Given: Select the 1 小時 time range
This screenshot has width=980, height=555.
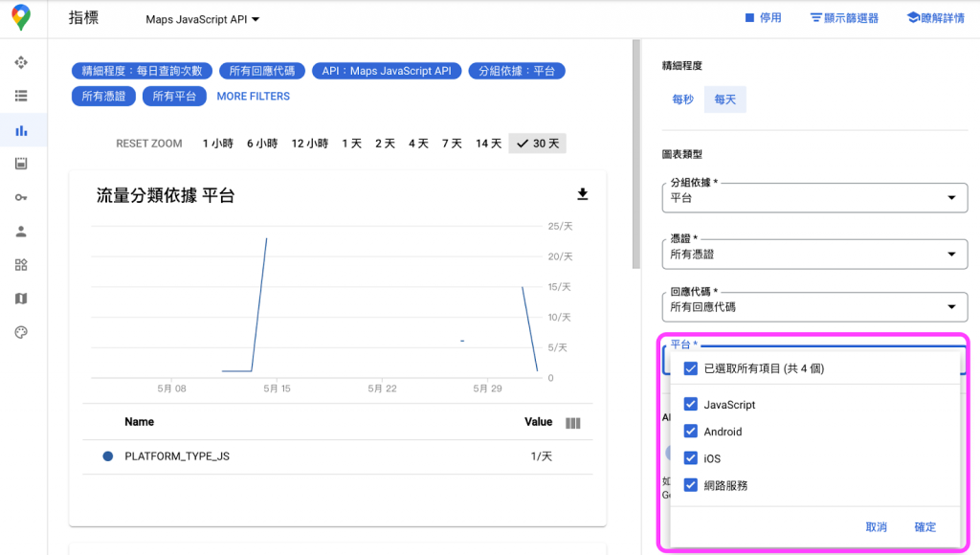Looking at the screenshot, I should (x=217, y=144).
